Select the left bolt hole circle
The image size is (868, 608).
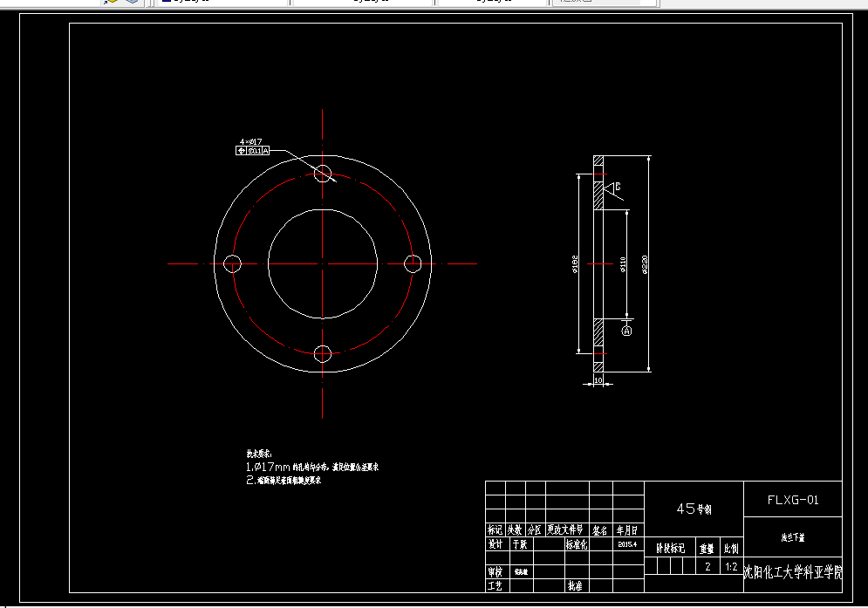click(x=232, y=263)
